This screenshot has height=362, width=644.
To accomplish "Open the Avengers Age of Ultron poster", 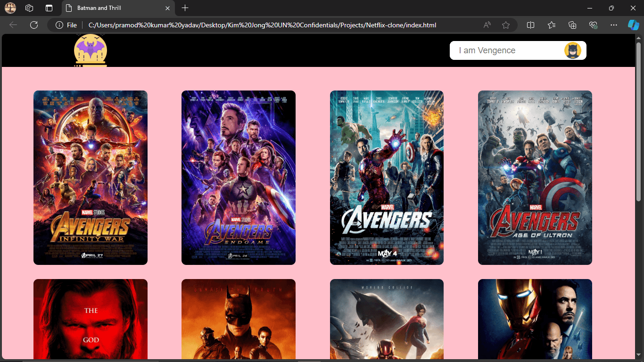I will (x=535, y=178).
